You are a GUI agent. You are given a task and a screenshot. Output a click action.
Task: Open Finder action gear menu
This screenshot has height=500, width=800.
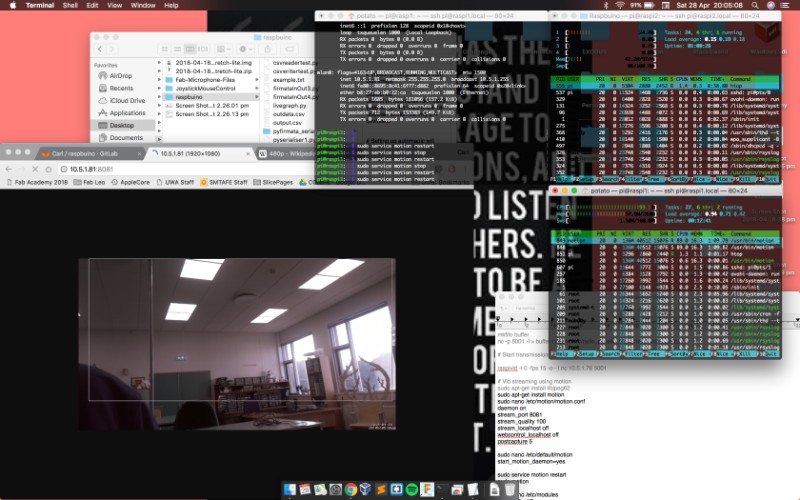point(245,49)
